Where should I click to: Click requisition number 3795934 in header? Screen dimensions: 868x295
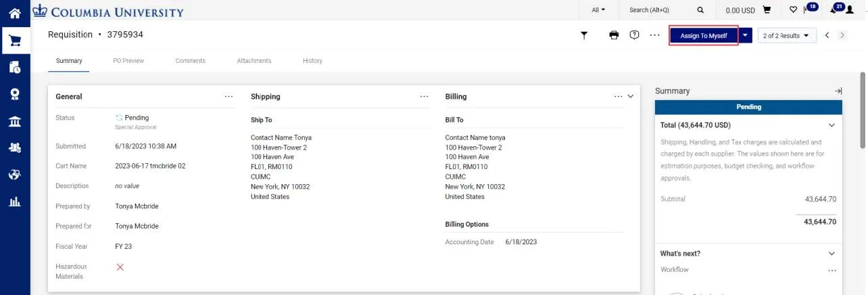(x=125, y=35)
